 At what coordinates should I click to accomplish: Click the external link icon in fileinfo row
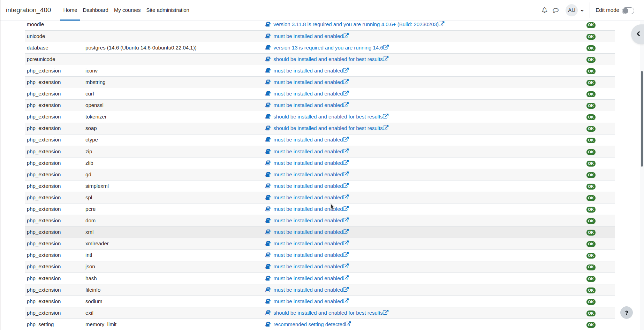coord(346,290)
